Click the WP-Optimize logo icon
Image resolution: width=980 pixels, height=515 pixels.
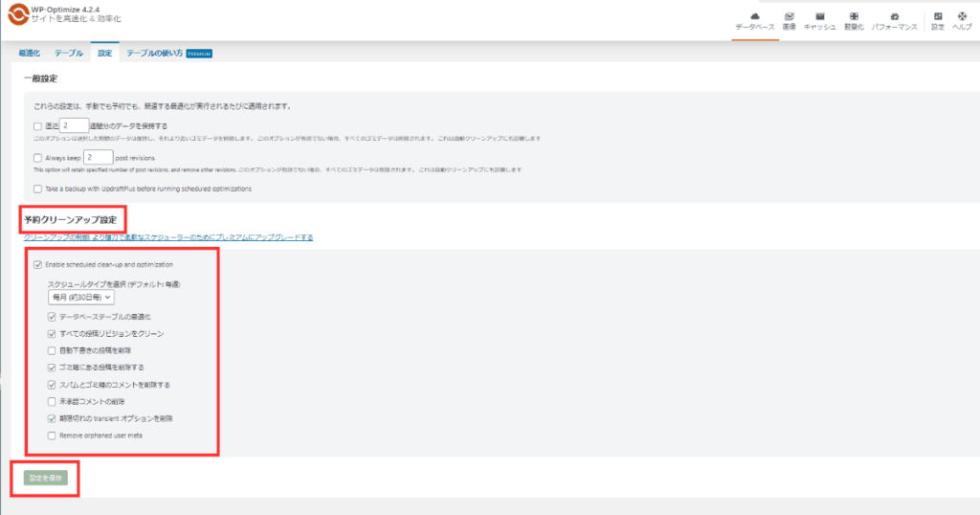[16, 15]
